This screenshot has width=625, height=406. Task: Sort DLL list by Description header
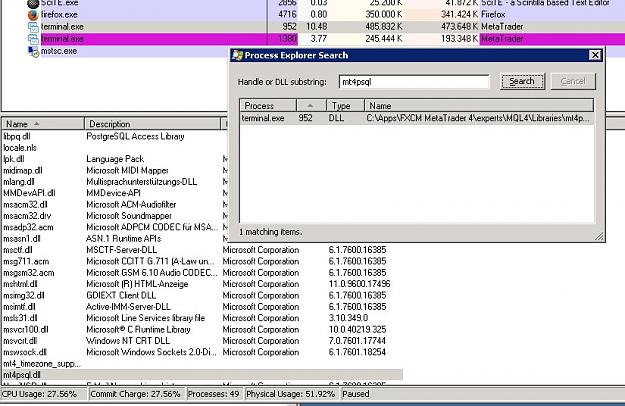coord(152,124)
